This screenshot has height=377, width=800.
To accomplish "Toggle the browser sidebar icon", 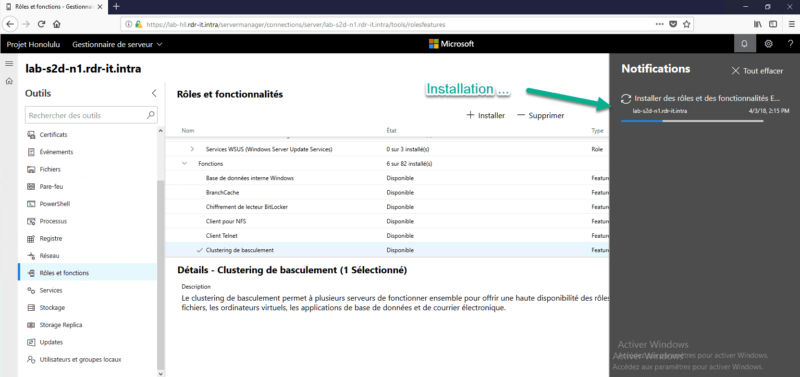I will (x=773, y=24).
